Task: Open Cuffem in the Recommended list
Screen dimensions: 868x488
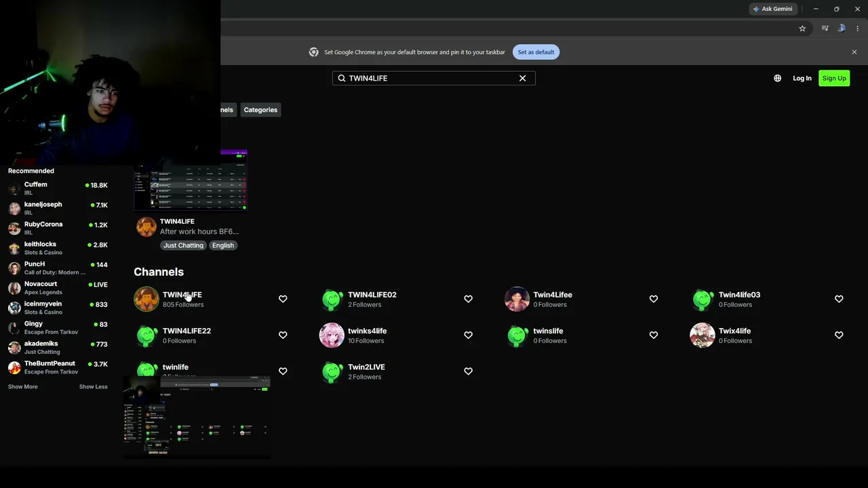Action: click(58, 188)
